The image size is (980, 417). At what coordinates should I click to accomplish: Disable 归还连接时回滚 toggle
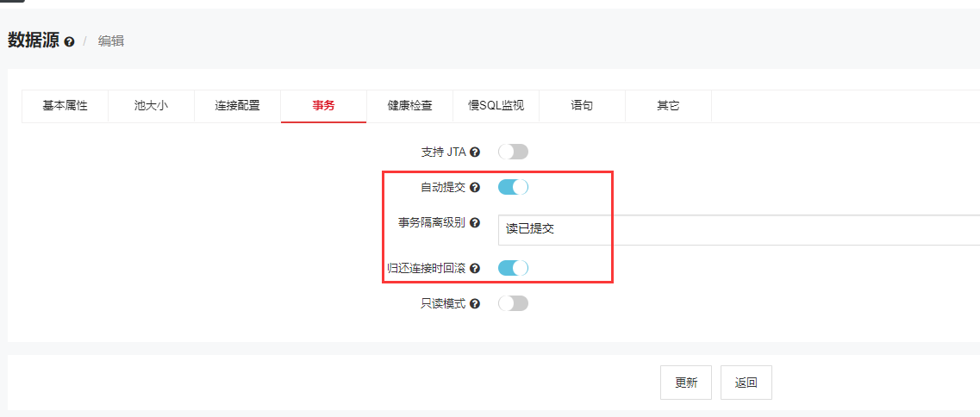[513, 268]
